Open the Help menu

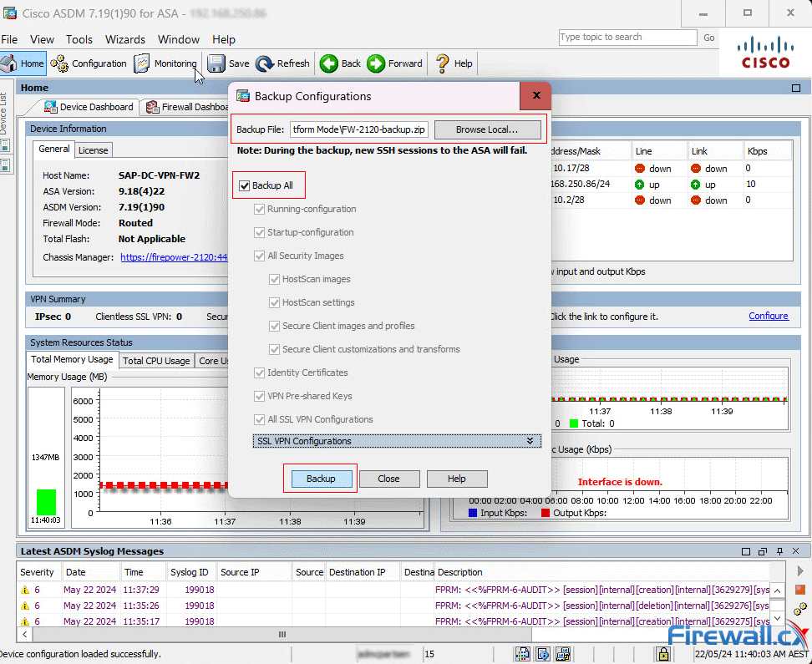coord(224,39)
